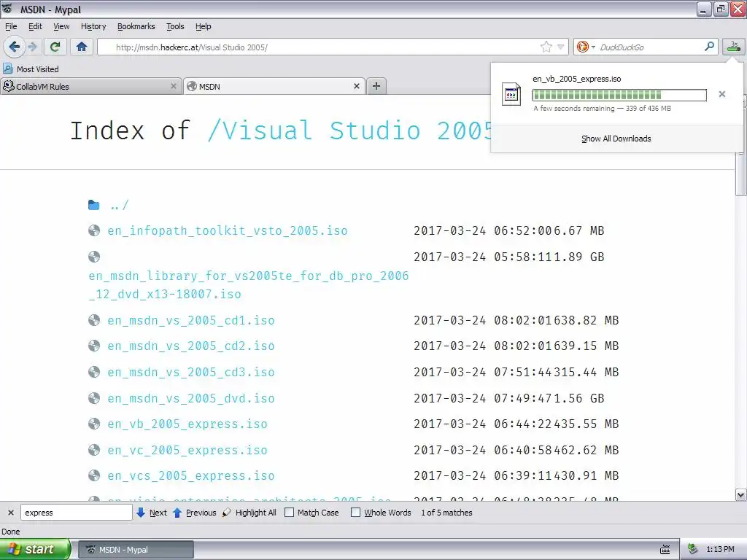Click the find bar text field containing express

(76, 513)
